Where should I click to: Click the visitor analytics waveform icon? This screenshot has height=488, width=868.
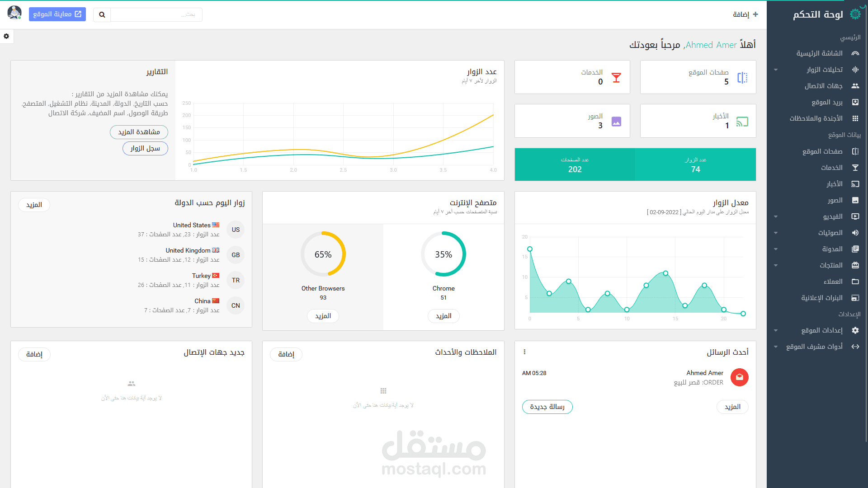pos(855,70)
